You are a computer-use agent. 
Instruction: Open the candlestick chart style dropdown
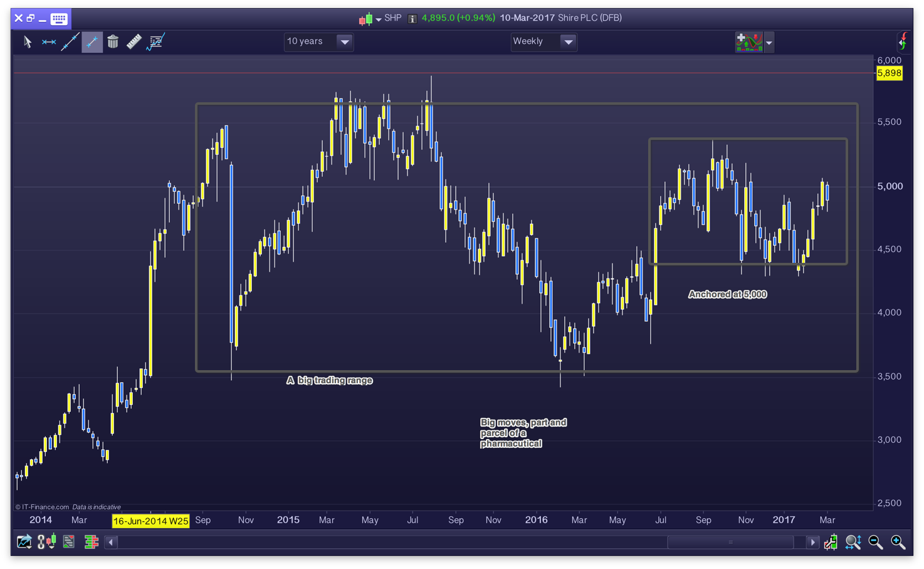coord(370,19)
